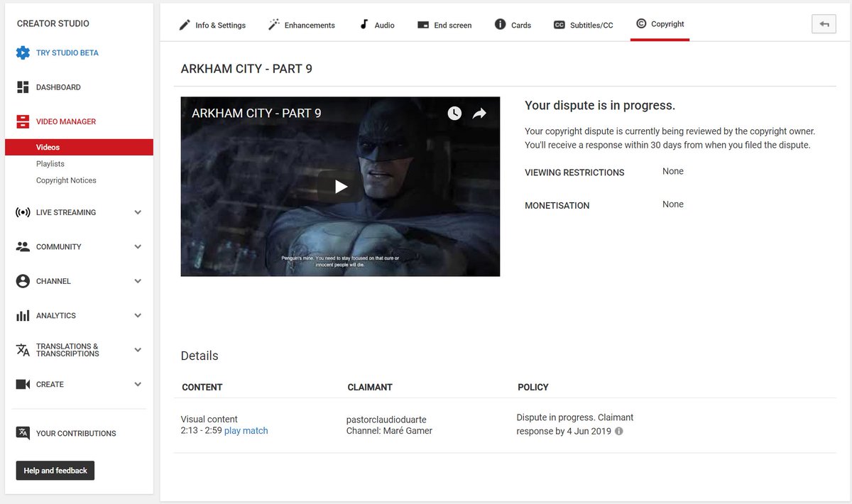Click the Create camera icon
This screenshot has width=852, height=504.
[23, 384]
